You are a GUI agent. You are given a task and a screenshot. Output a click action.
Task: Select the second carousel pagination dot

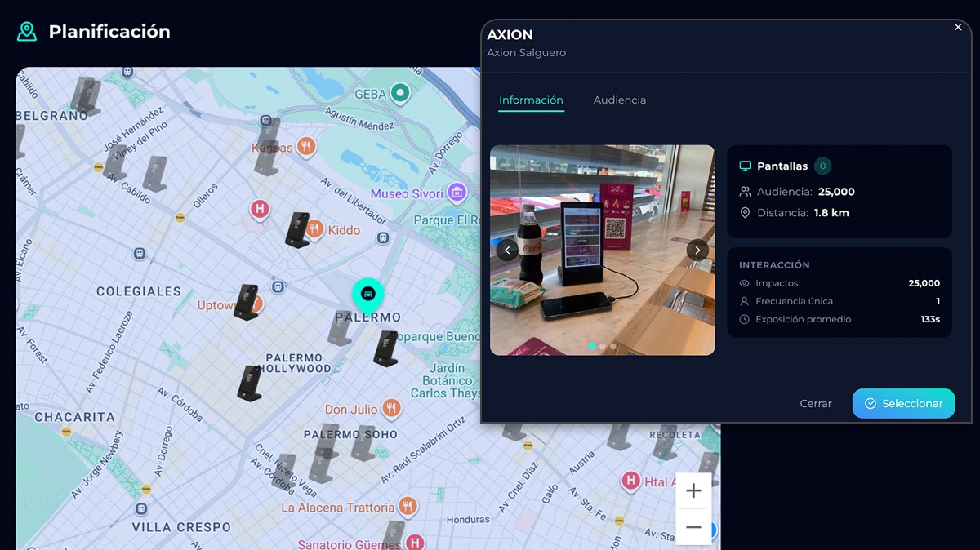[x=603, y=346]
